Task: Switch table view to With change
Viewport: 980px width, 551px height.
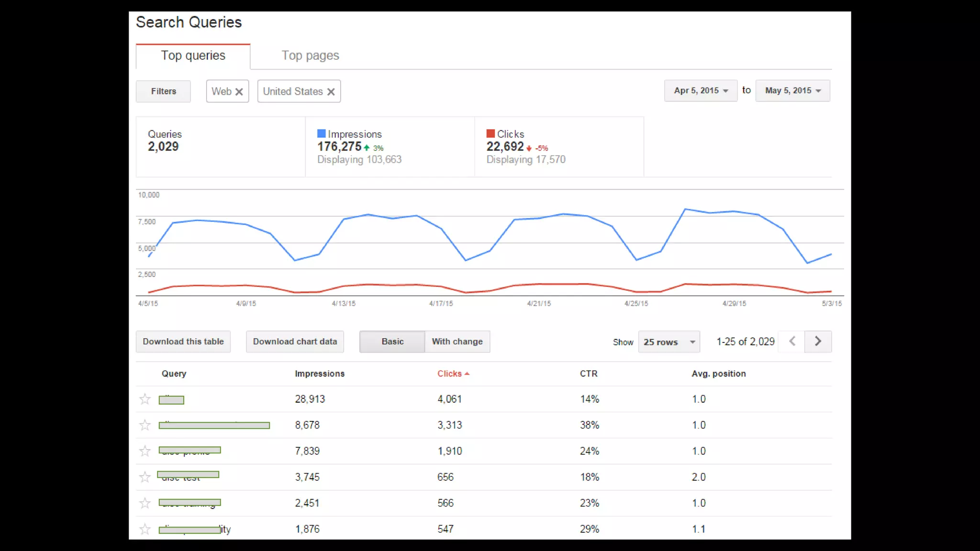Action: tap(457, 342)
